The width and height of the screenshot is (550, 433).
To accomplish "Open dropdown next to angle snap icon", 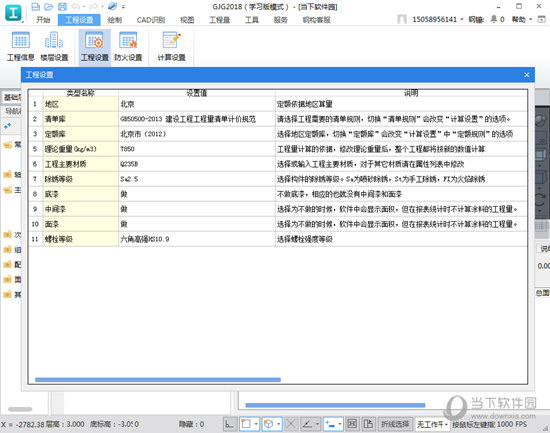I will click(317, 424).
